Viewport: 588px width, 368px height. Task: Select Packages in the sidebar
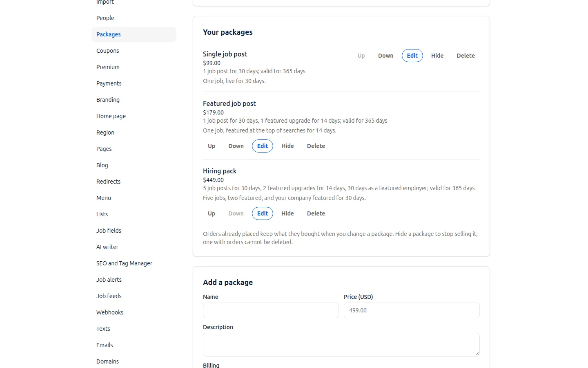pos(134,34)
